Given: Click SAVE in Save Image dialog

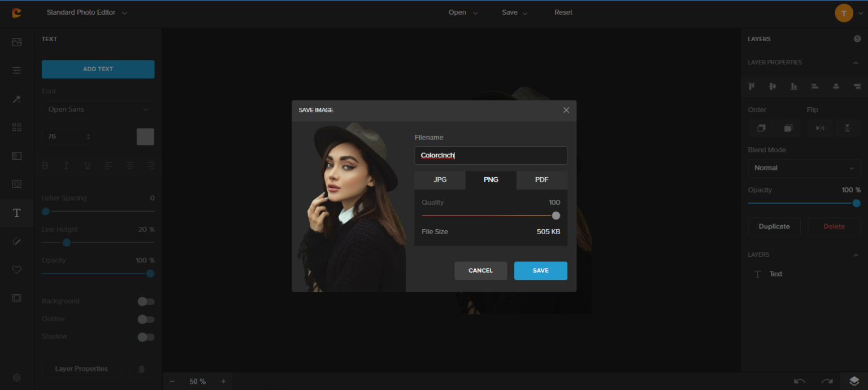Looking at the screenshot, I should (x=541, y=271).
